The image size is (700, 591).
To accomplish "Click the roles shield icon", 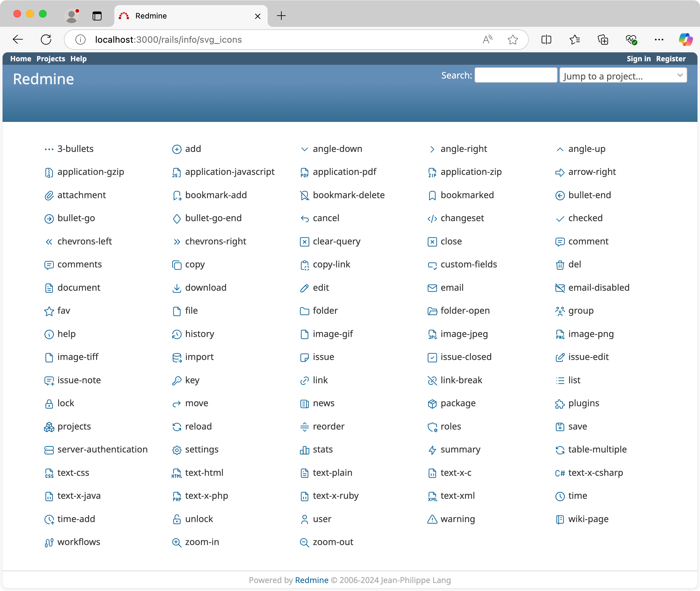I will coord(432,427).
